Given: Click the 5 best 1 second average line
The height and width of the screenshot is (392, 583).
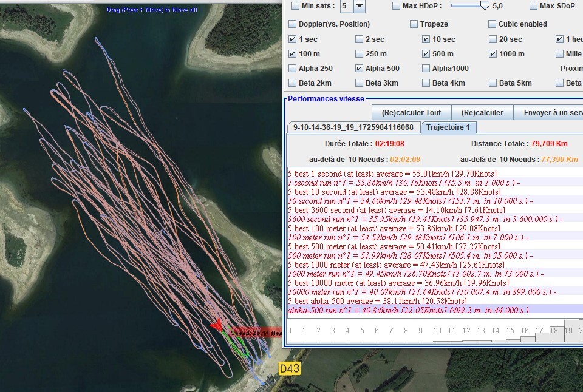Looking at the screenshot, I should click(435, 174).
